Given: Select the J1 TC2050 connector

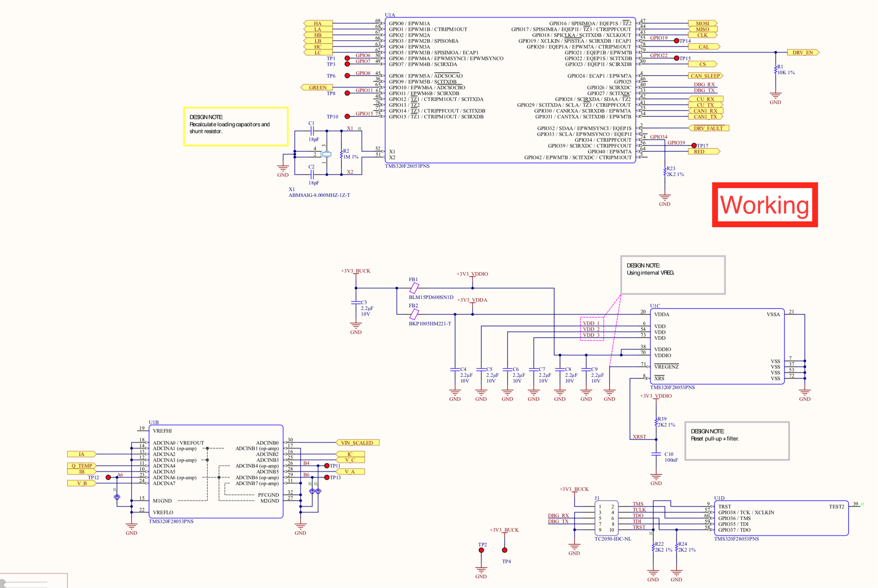Looking at the screenshot, I should point(607,518).
